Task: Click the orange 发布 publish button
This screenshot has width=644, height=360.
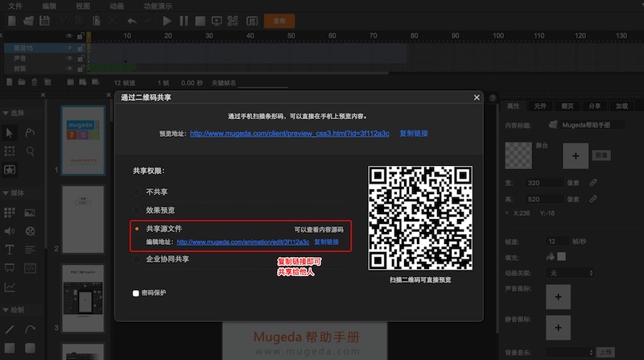Action: [279, 21]
